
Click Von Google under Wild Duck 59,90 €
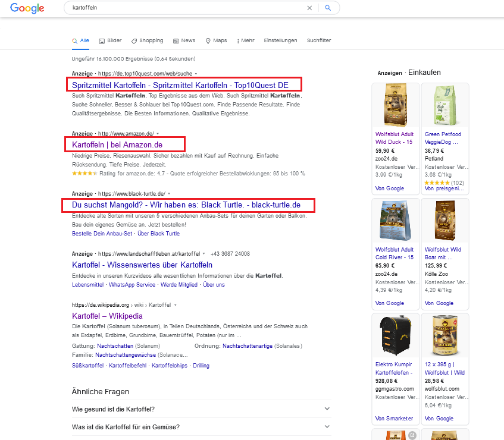[390, 188]
